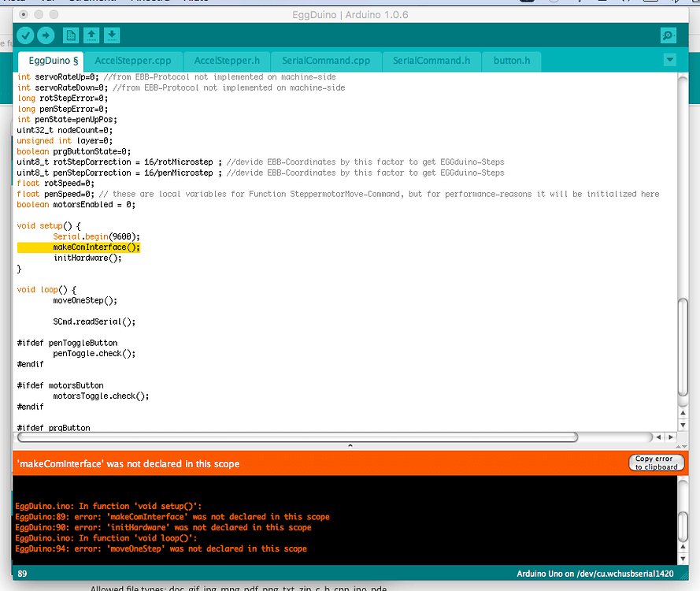Open the tab list dropdown arrow
This screenshot has height=591, width=700.
click(x=669, y=59)
